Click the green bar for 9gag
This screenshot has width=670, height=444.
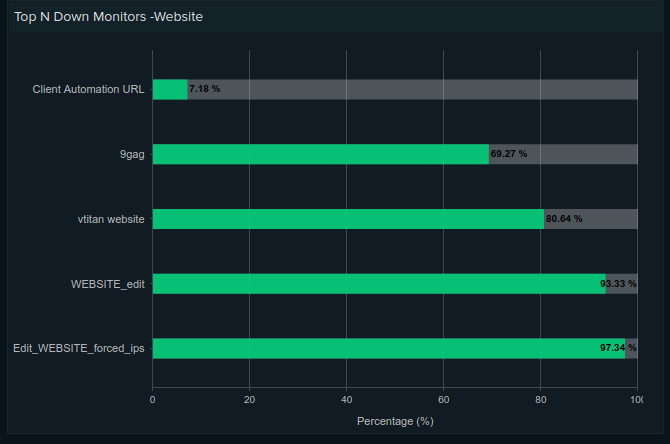(x=320, y=154)
